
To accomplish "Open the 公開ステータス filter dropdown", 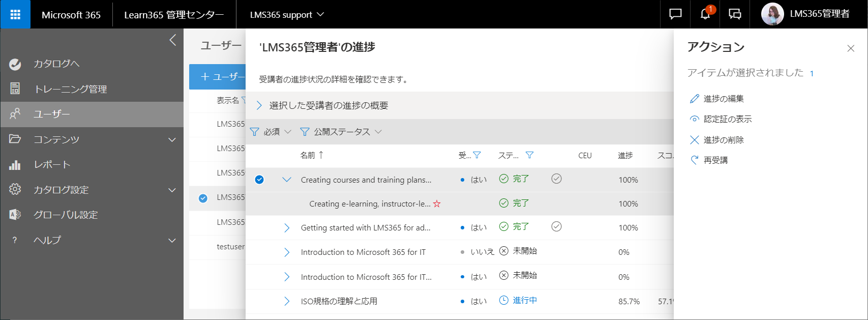I will coord(342,132).
